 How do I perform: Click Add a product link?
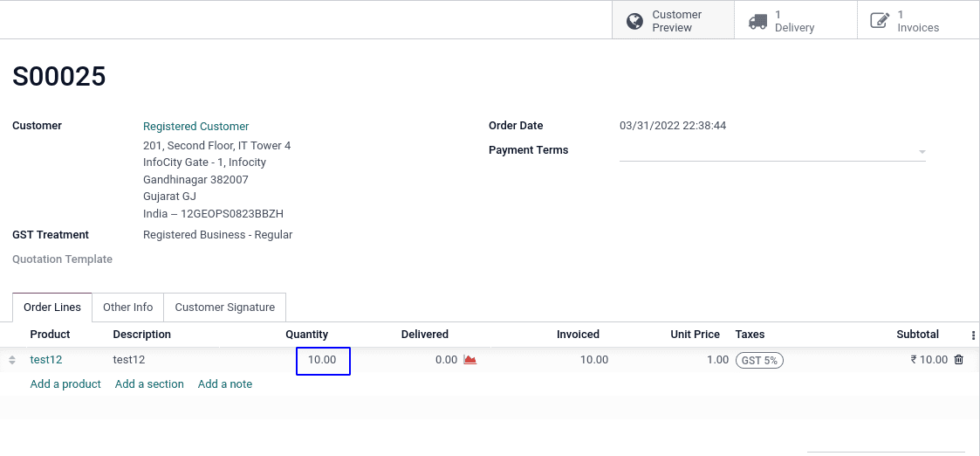[x=65, y=384]
